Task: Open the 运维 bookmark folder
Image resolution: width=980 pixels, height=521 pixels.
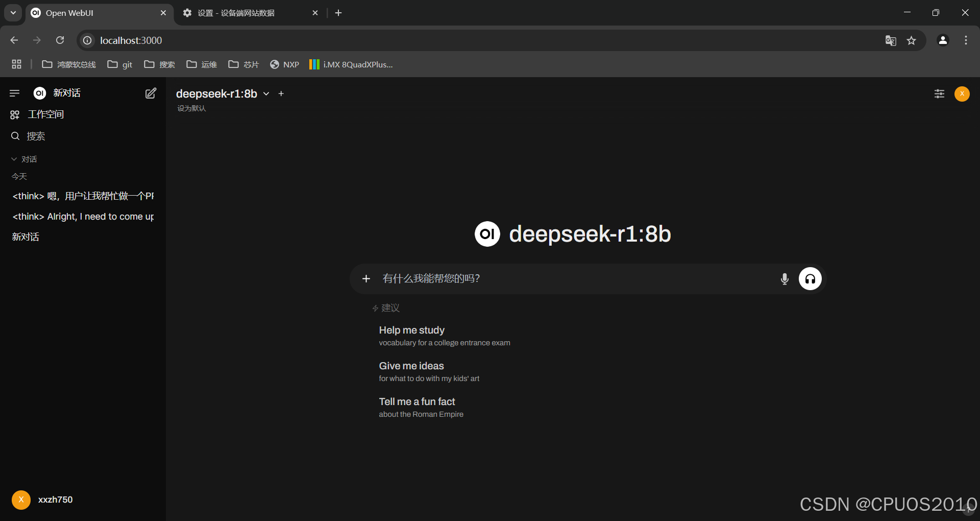Action: [x=202, y=64]
